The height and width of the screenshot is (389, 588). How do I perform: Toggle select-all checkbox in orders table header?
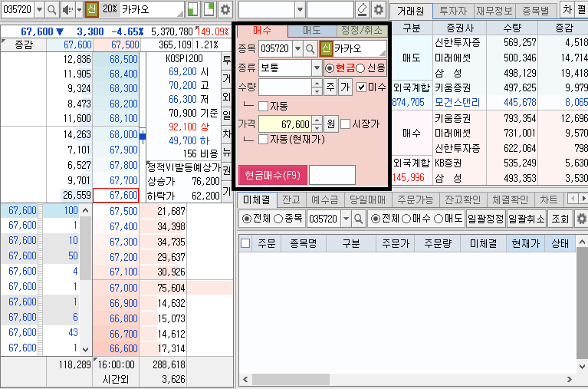tap(245, 244)
